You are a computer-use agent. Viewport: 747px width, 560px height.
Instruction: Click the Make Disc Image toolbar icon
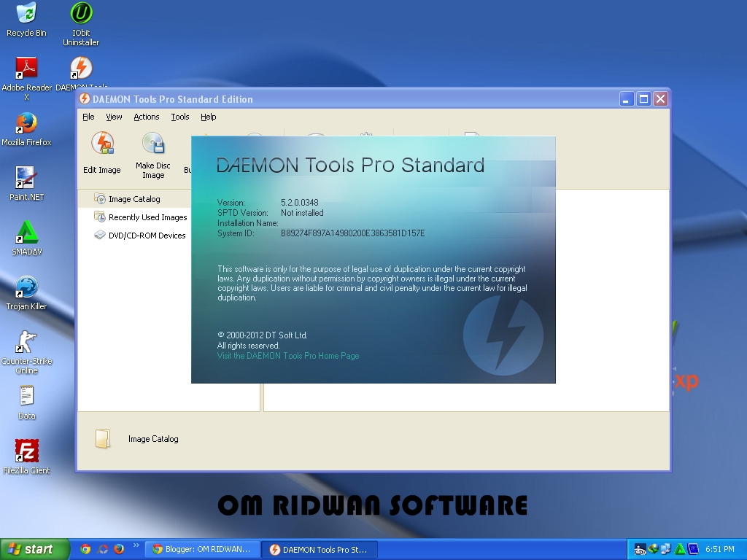coord(153,144)
